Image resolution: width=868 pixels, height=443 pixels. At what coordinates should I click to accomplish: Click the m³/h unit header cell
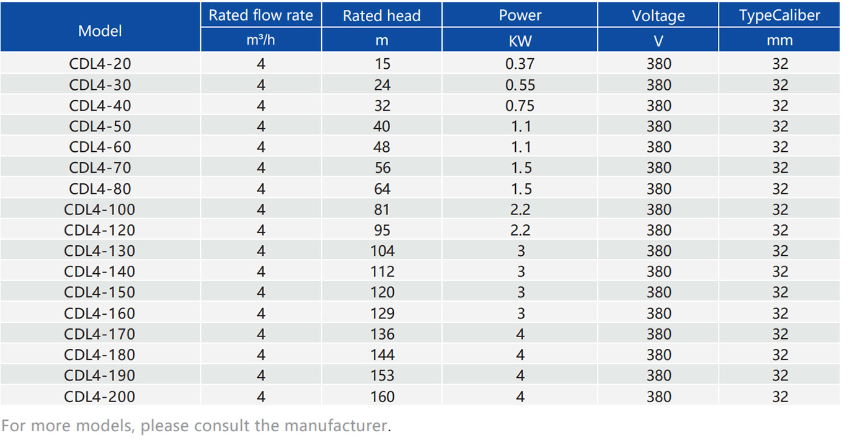point(260,41)
